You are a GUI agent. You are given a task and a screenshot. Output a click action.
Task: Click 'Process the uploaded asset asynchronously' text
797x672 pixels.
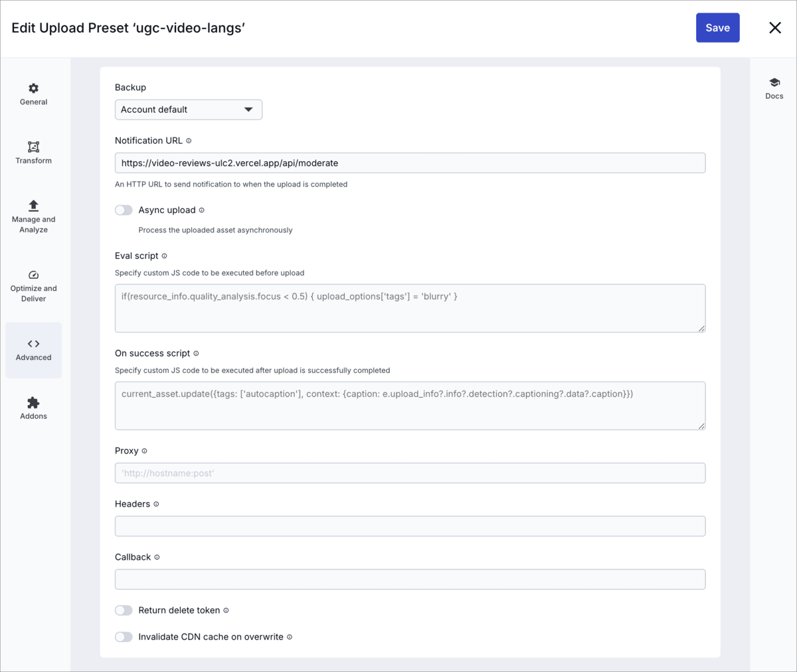click(x=215, y=230)
